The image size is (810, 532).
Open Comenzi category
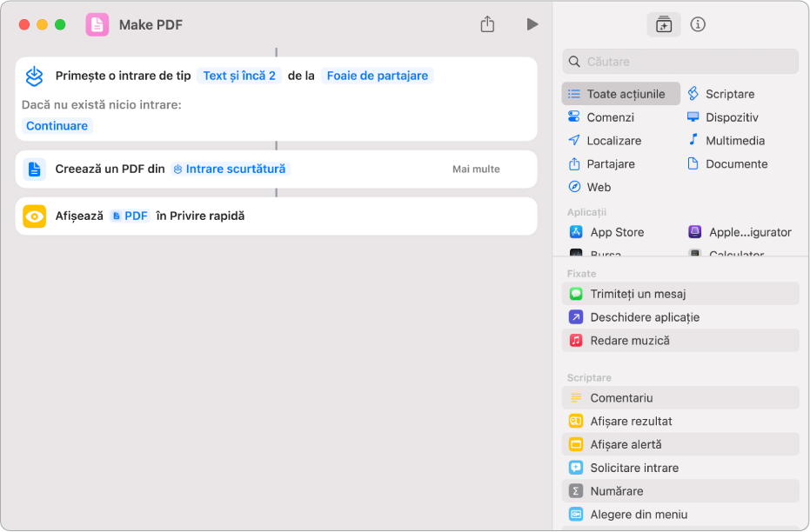[x=601, y=117]
